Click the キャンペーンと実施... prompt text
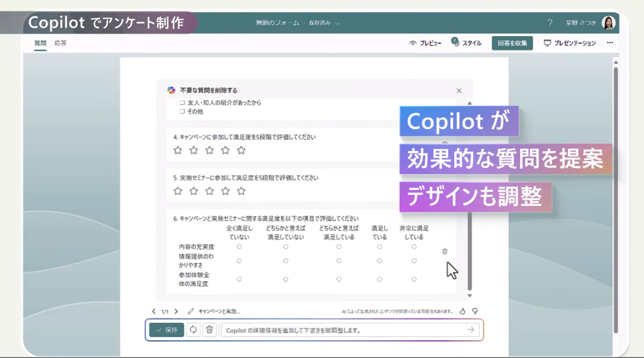Screen dimensions: 644x358 point(219,312)
